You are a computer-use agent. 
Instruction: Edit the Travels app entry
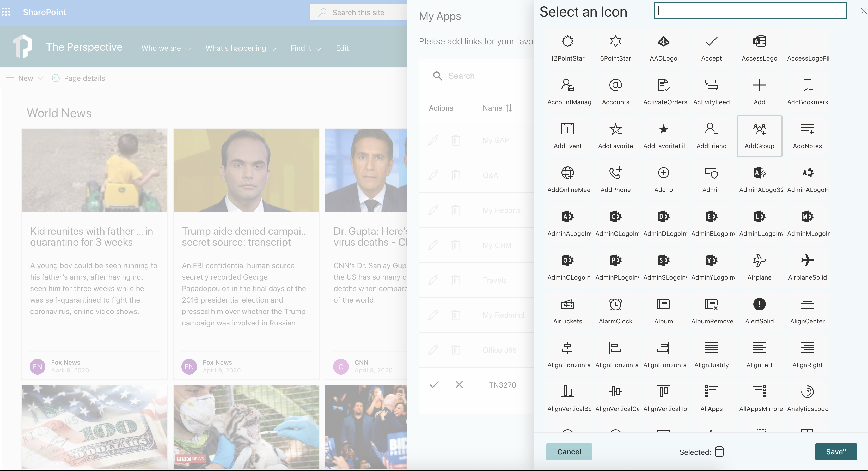(x=433, y=280)
